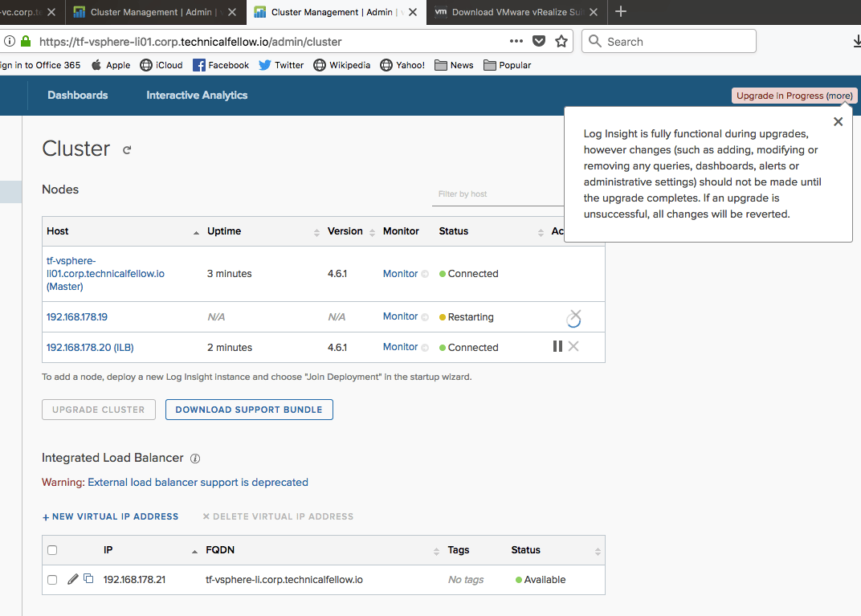Save page to Pocket icon
861x616 pixels.
coord(539,41)
